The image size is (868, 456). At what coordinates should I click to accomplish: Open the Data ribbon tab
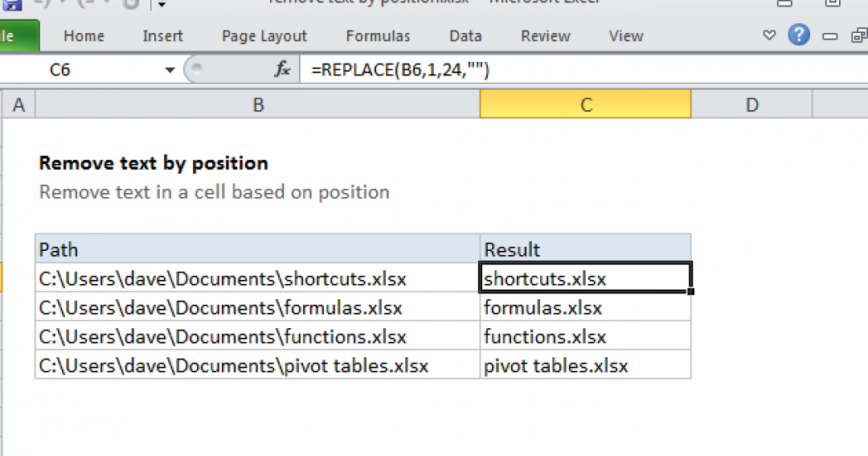(x=465, y=36)
